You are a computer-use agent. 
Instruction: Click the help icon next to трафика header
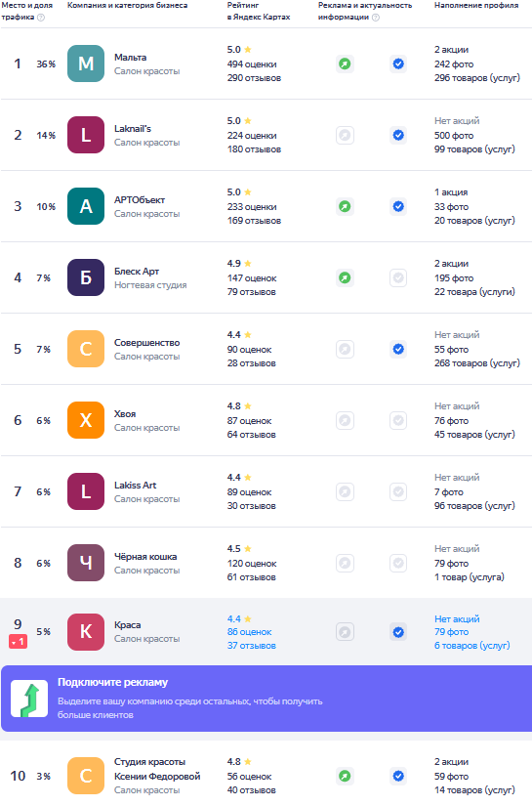pos(41,18)
